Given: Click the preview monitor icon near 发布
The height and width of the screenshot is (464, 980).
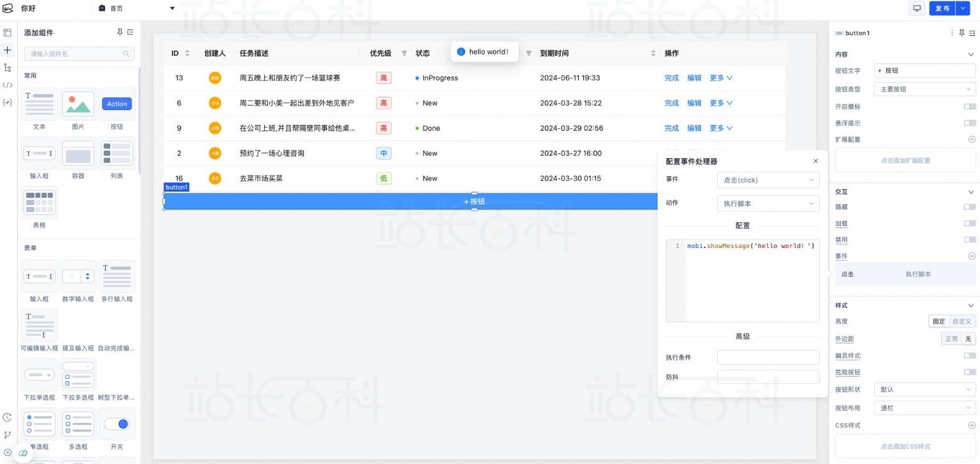Looking at the screenshot, I should pyautogui.click(x=917, y=8).
